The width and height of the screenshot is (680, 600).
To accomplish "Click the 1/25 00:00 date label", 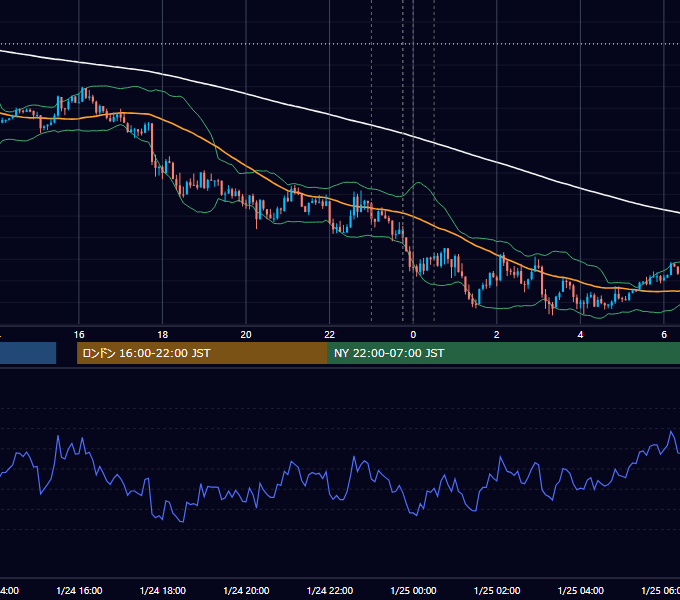I will (413, 590).
